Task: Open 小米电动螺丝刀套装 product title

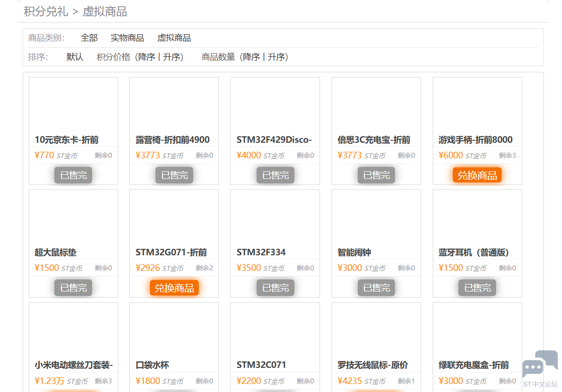Action: coord(73,365)
